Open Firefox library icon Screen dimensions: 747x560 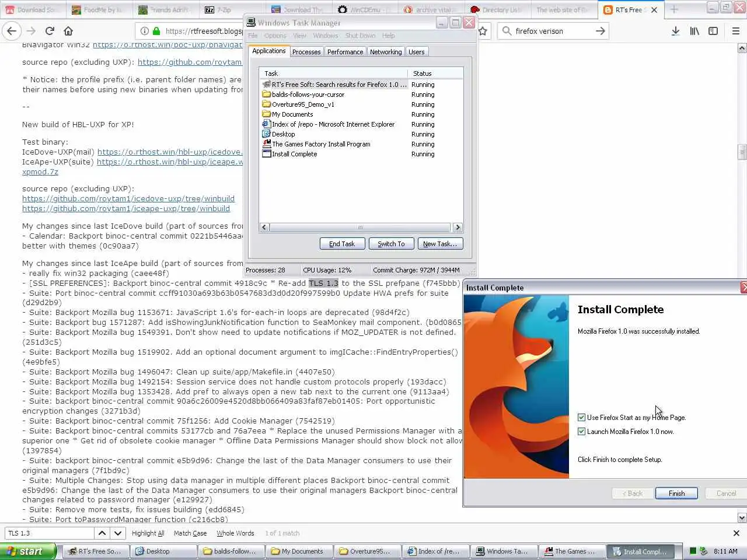(x=694, y=31)
